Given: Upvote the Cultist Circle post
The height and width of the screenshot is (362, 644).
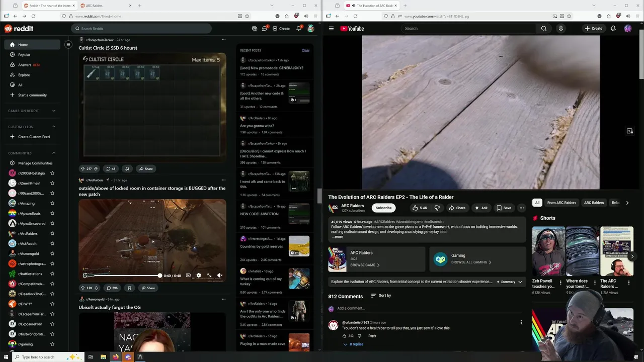Looking at the screenshot, I should pos(83,169).
